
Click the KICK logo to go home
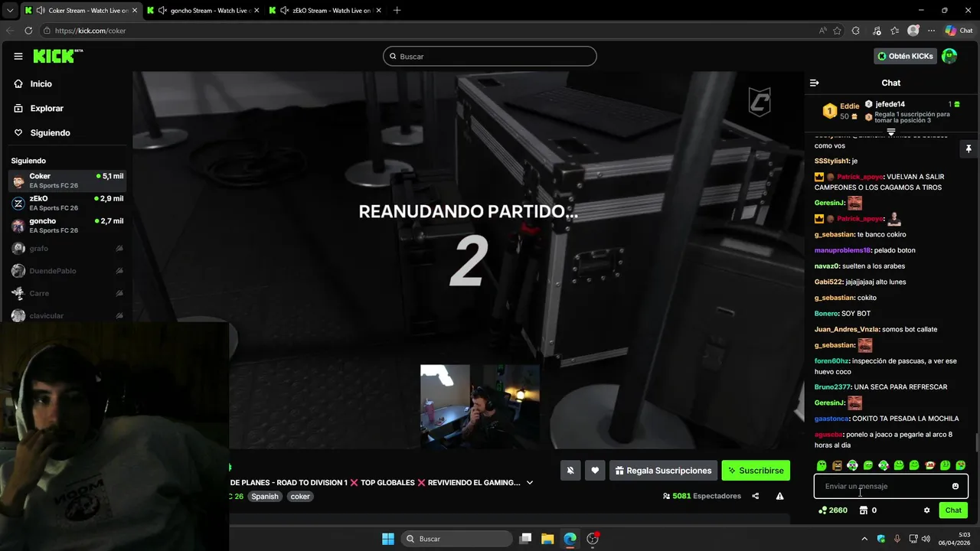tap(57, 56)
